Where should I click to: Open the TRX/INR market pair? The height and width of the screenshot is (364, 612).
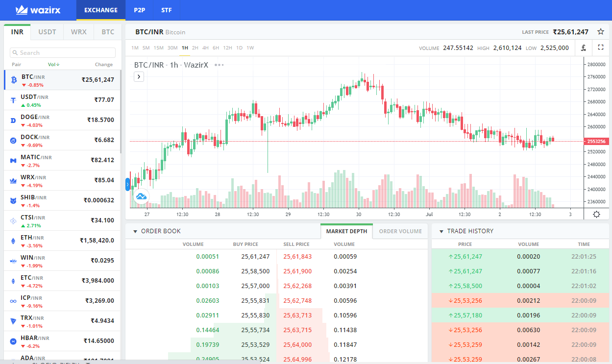pos(62,321)
